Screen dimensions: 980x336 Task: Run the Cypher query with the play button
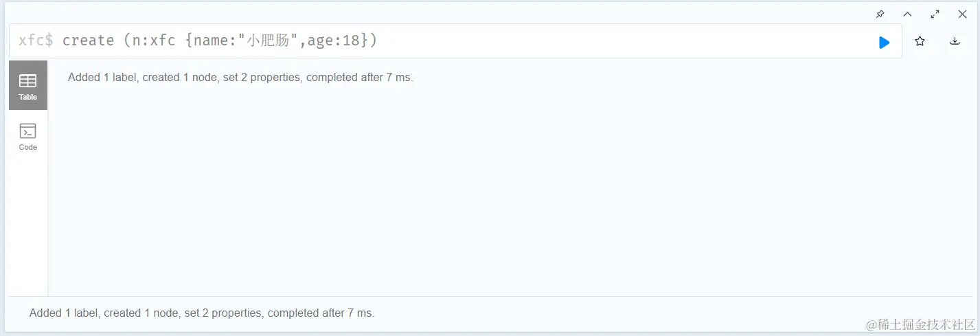click(x=884, y=43)
